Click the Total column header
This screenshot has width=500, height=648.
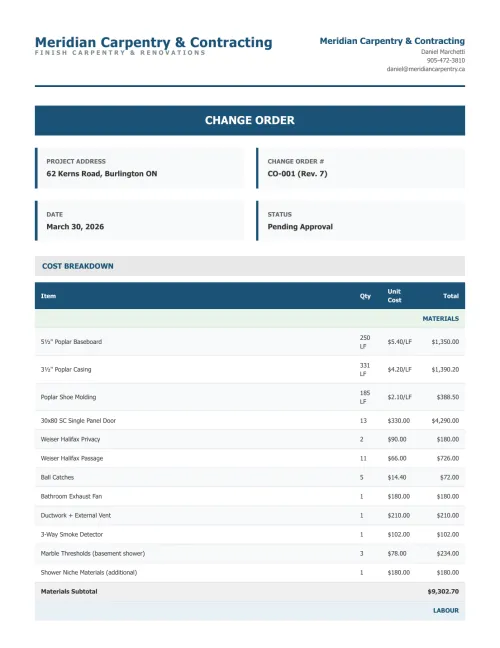[451, 296]
